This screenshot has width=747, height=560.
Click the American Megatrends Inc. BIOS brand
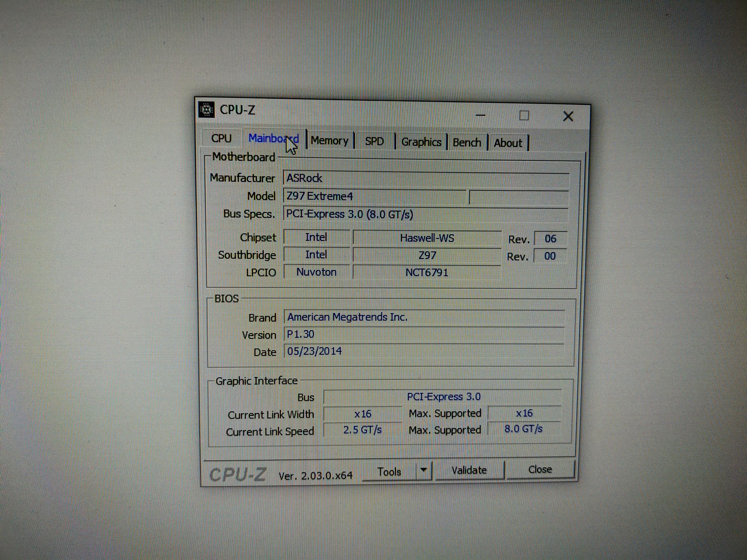pyautogui.click(x=424, y=317)
